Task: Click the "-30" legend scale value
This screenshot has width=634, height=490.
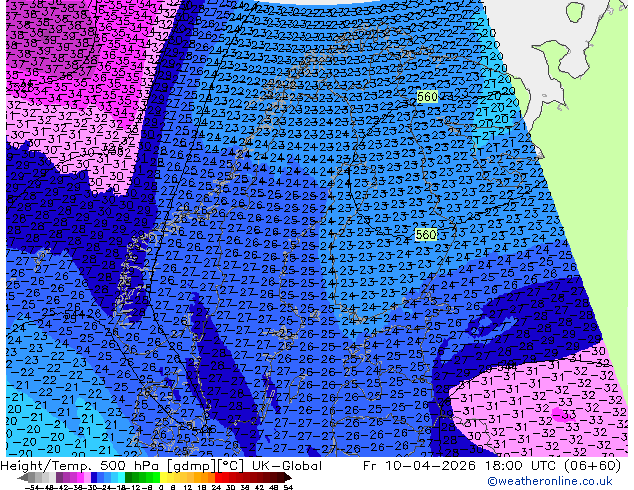Action: pyautogui.click(x=90, y=488)
